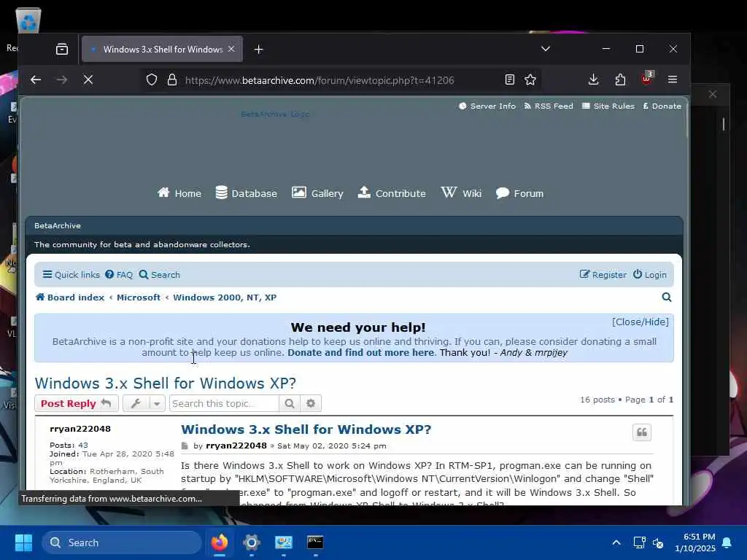The image size is (747, 560).
Task: Open the Windows Start menu
Action: pos(23,542)
